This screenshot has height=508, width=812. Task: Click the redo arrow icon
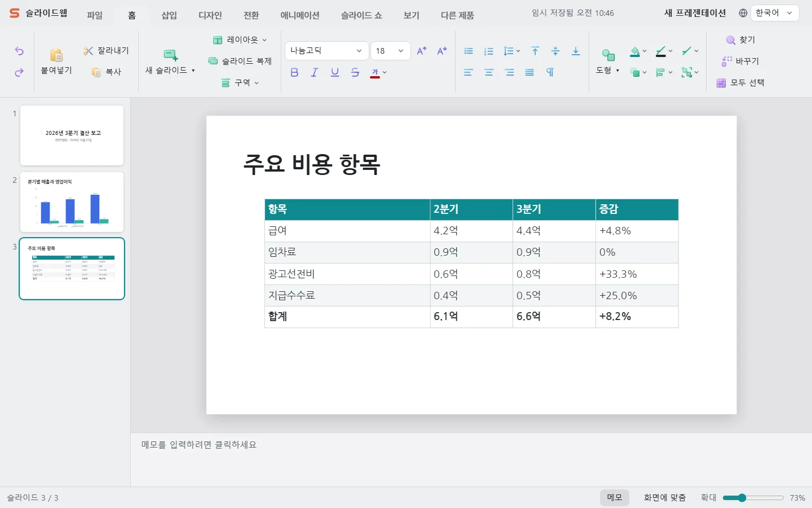[19, 72]
